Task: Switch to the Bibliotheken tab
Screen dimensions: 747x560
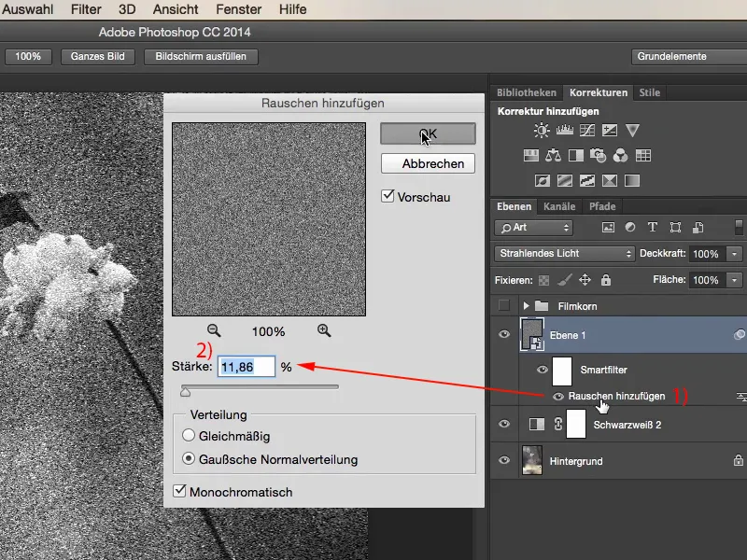Action: tap(527, 92)
